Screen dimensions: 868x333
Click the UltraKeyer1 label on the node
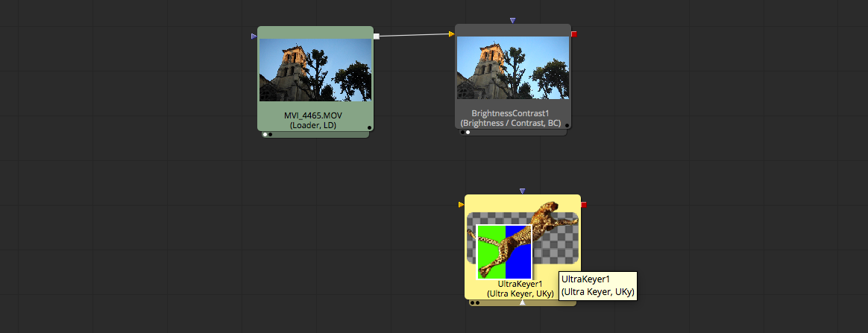coord(521,284)
